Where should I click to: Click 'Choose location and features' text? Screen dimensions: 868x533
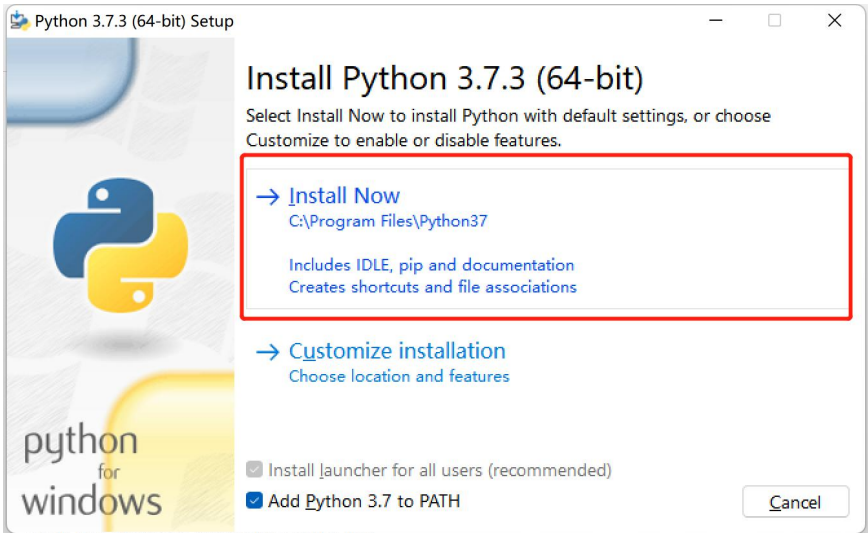coord(399,376)
